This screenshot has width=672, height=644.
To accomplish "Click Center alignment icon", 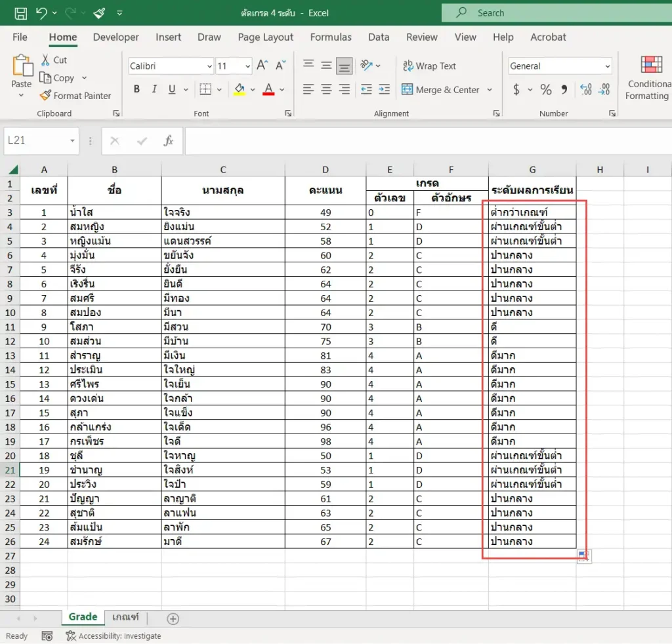I will [x=326, y=89].
